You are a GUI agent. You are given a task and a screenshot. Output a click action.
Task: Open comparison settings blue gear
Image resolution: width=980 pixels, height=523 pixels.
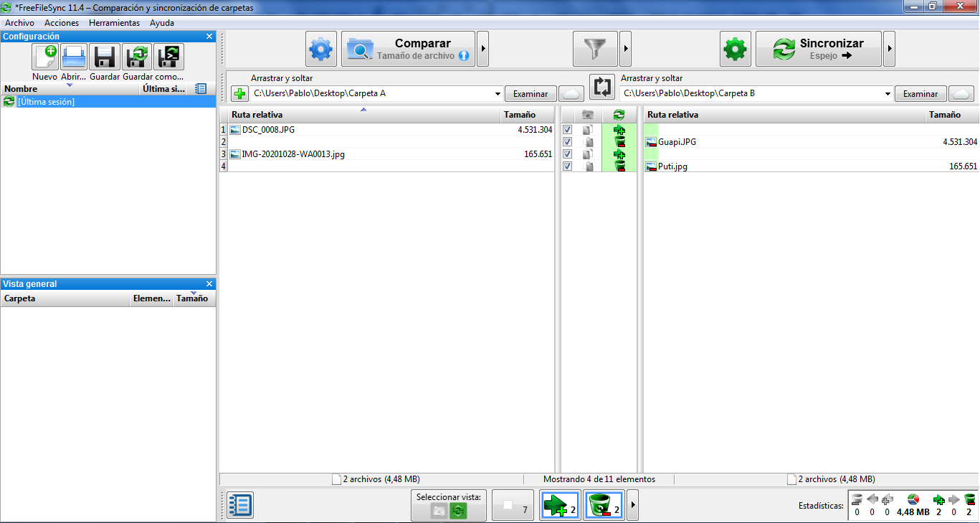pos(321,49)
